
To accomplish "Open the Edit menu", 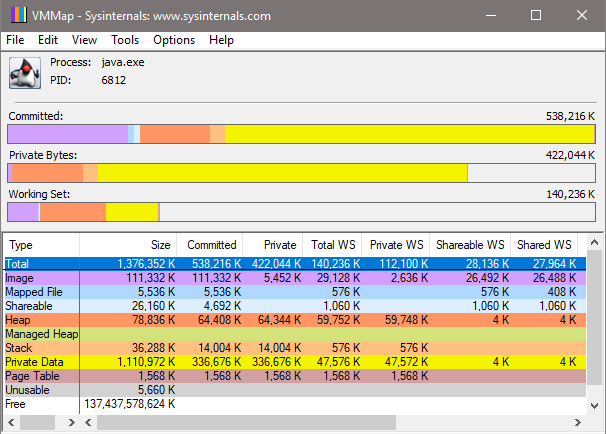I will click(x=47, y=40).
